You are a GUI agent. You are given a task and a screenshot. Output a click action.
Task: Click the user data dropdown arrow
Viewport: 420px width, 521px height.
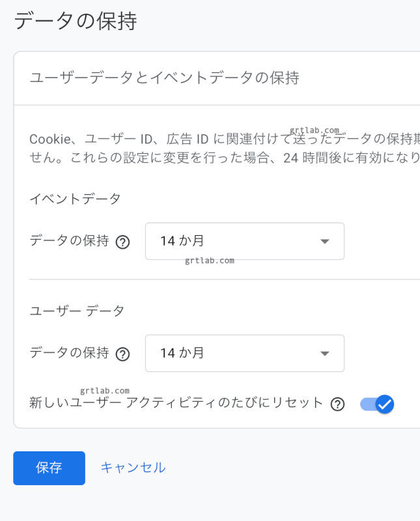coord(325,354)
